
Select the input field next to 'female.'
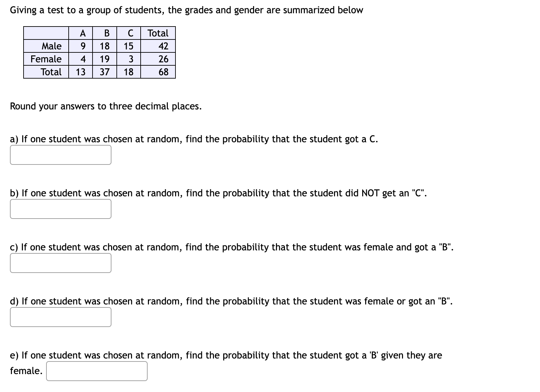click(x=97, y=371)
